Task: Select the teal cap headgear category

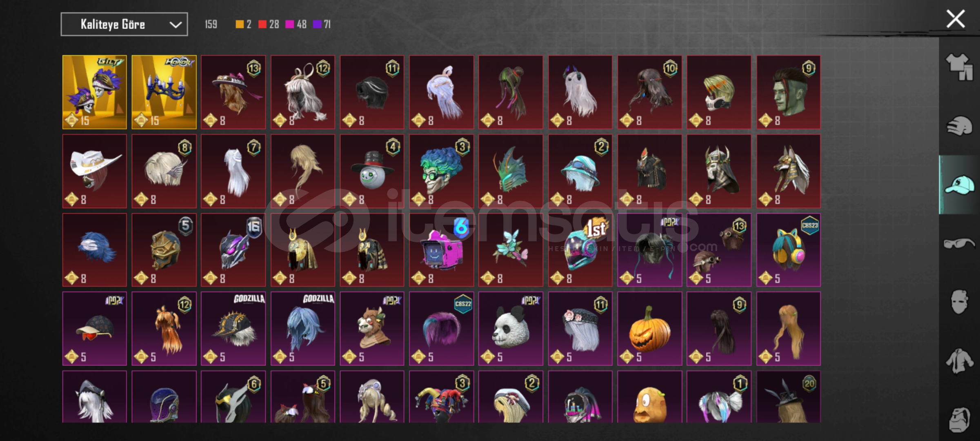Action: pyautogui.click(x=959, y=185)
